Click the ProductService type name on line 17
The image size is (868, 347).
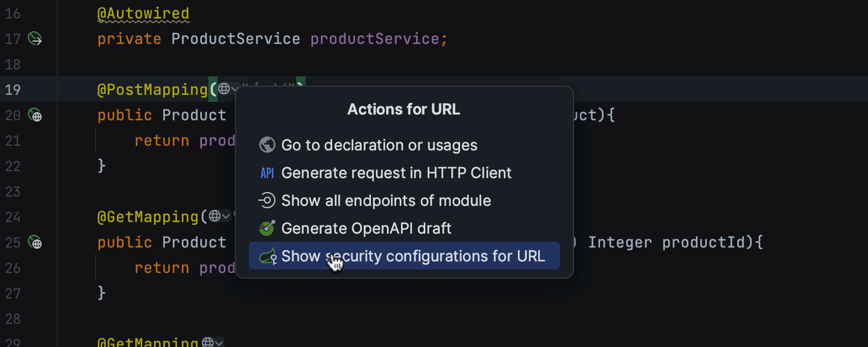(x=236, y=39)
